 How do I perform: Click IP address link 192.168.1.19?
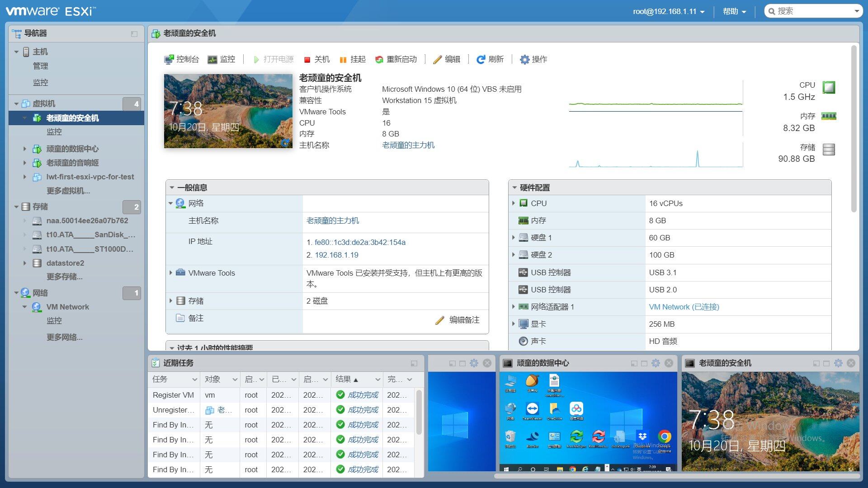pos(336,255)
